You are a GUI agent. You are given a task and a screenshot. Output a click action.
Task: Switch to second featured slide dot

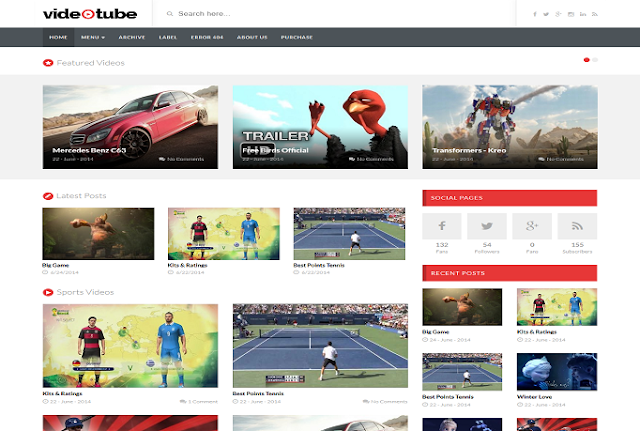tap(595, 60)
